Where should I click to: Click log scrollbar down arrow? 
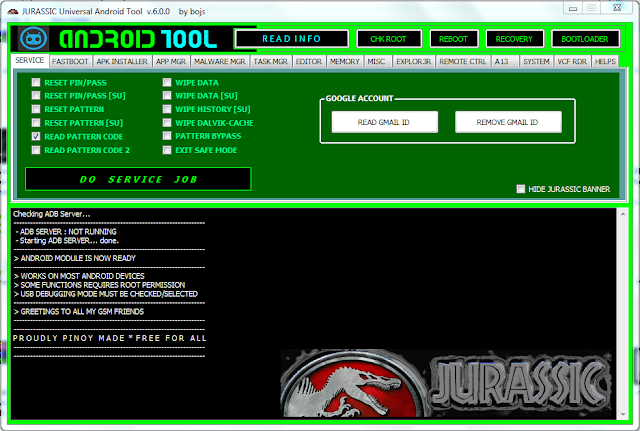[x=623, y=414]
